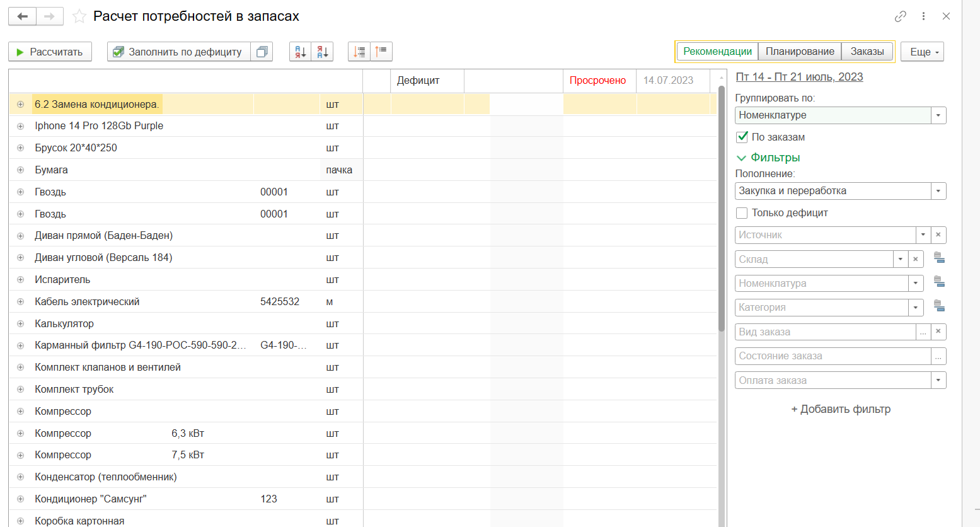Open the Пополнение dropdown arrow
Viewport: 980px width, 527px height.
[938, 191]
